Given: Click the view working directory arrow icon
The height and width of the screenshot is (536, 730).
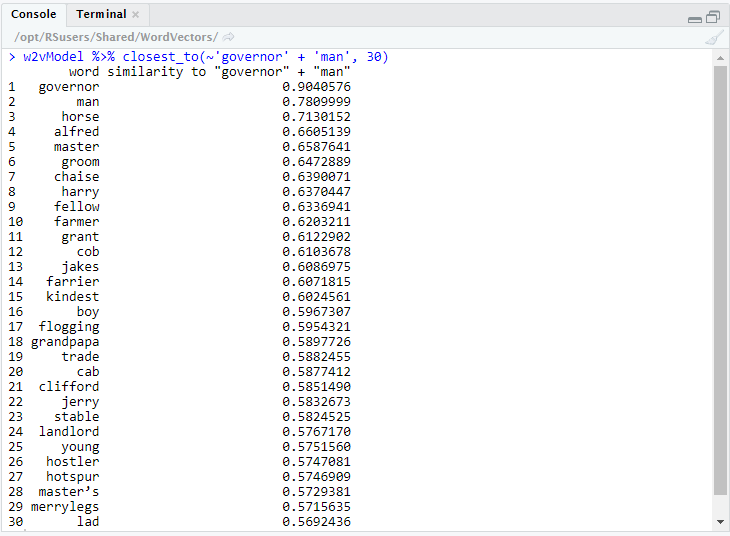Looking at the screenshot, I should point(229,37).
